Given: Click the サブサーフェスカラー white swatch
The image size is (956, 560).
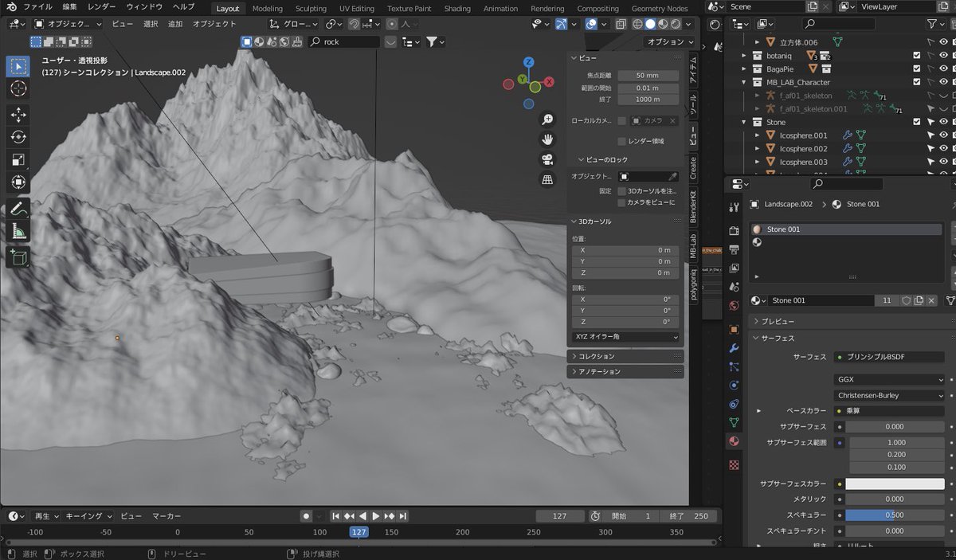Looking at the screenshot, I should pos(895,484).
